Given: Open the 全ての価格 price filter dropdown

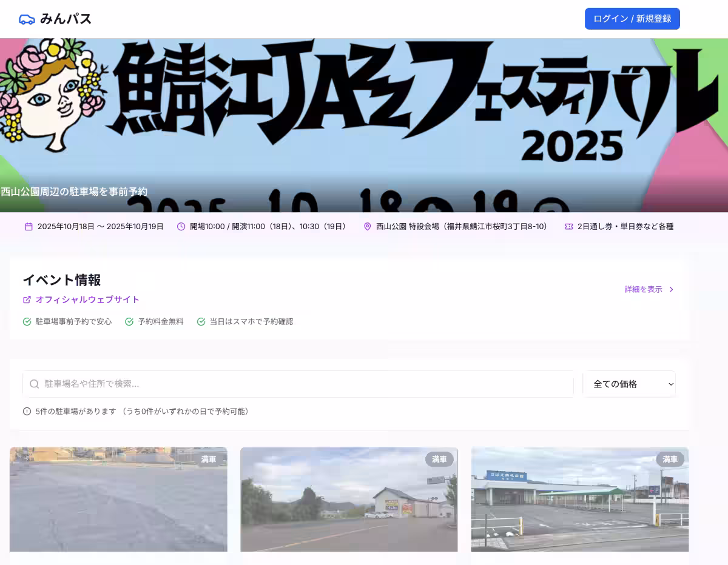Looking at the screenshot, I should tap(629, 384).
